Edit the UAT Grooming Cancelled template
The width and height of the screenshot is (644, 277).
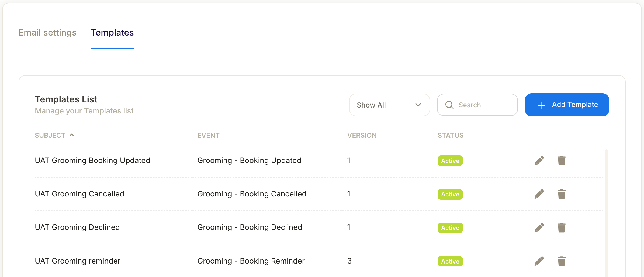click(539, 194)
